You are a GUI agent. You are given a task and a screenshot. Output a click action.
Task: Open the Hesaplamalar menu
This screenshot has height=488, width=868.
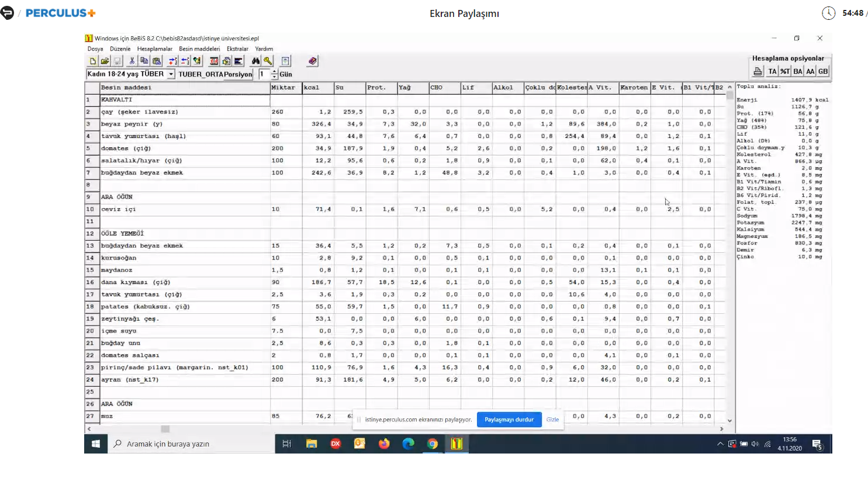click(154, 49)
